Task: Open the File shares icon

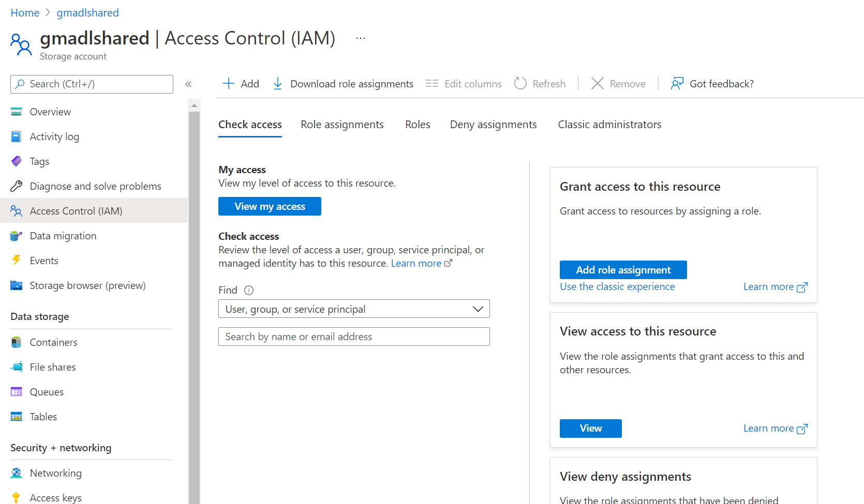Action: click(x=17, y=367)
